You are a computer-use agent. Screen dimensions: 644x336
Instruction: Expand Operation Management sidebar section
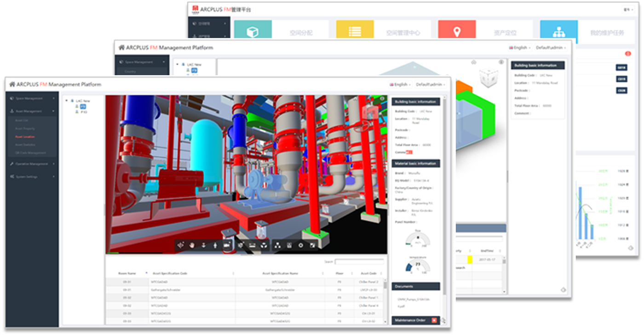click(32, 164)
